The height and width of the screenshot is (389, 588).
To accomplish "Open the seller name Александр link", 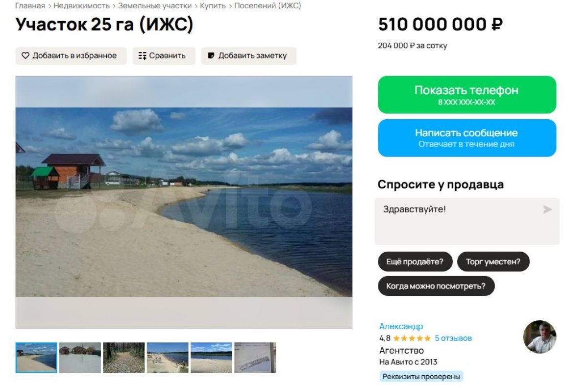I will [401, 326].
